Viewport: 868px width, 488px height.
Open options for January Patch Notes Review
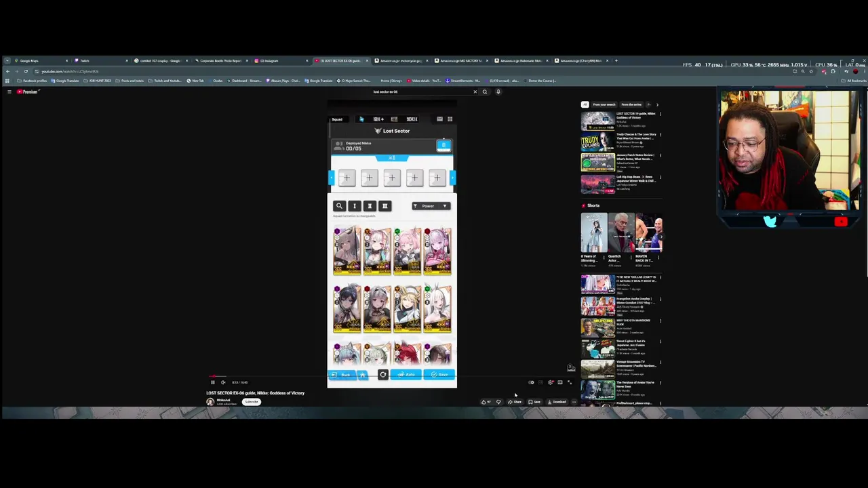click(660, 156)
